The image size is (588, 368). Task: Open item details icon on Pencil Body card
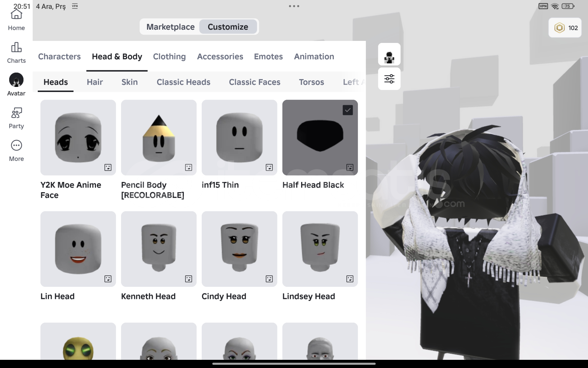click(189, 167)
